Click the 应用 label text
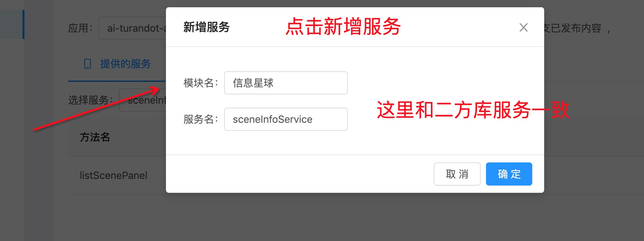Image resolution: width=644 pixels, height=241 pixels. point(80,28)
